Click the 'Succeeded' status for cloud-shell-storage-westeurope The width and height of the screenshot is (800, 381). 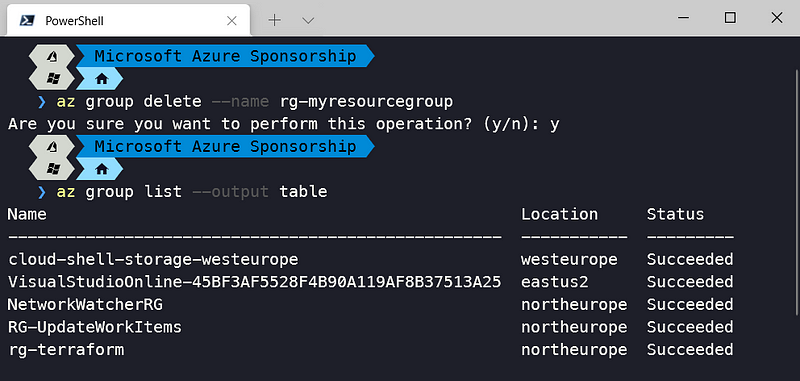point(690,259)
